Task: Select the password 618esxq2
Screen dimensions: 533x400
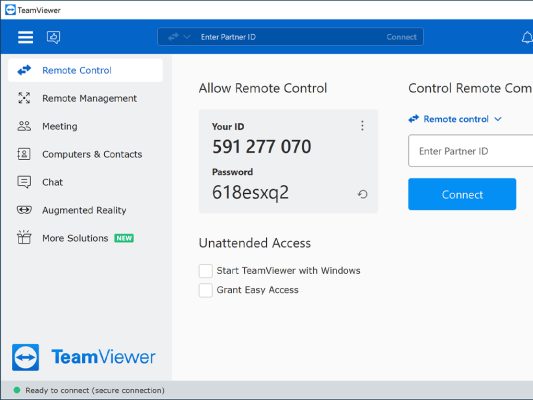Action: [x=251, y=192]
